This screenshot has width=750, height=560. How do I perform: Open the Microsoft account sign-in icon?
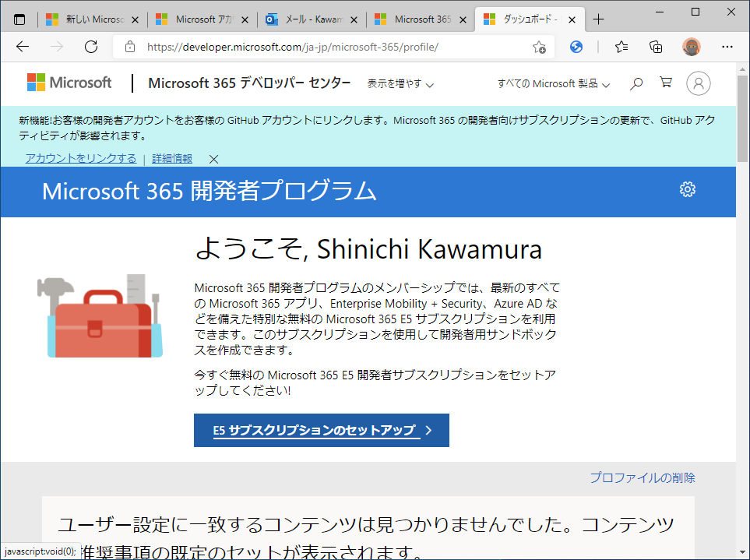pos(699,83)
